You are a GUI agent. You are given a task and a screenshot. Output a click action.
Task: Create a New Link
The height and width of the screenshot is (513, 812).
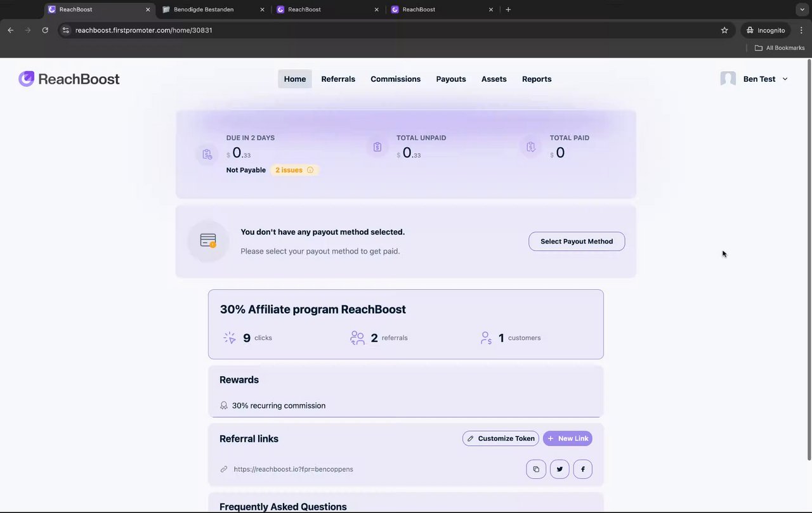tap(568, 438)
